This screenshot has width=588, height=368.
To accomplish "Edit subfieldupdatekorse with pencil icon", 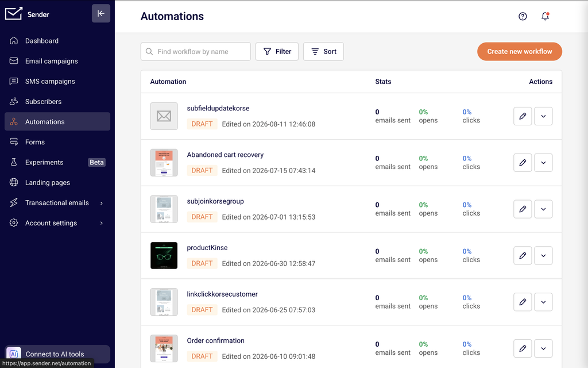I will [x=523, y=116].
